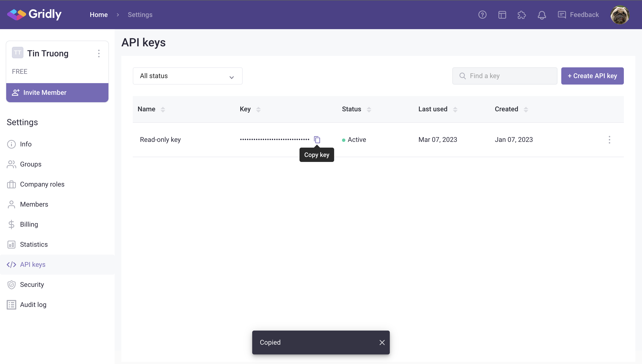Open the Billing settings page
The image size is (642, 364).
(29, 224)
